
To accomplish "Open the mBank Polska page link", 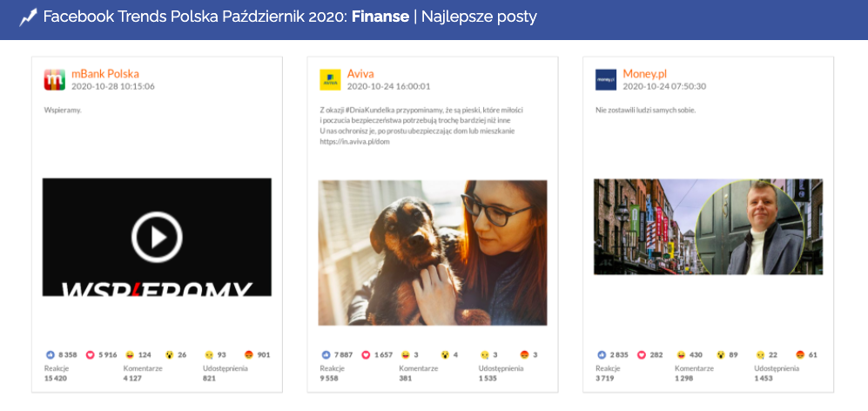I will point(104,74).
